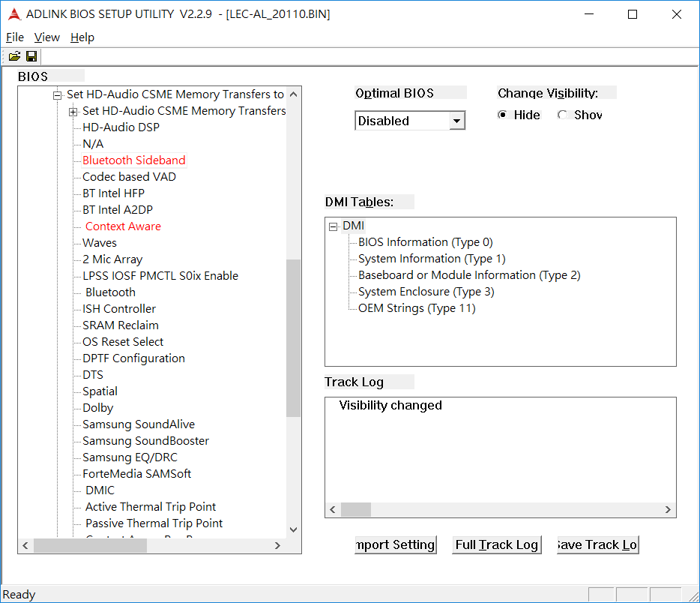Select Baseboard or Module Information (Type 2)
Image resolution: width=700 pixels, height=603 pixels.
(469, 275)
